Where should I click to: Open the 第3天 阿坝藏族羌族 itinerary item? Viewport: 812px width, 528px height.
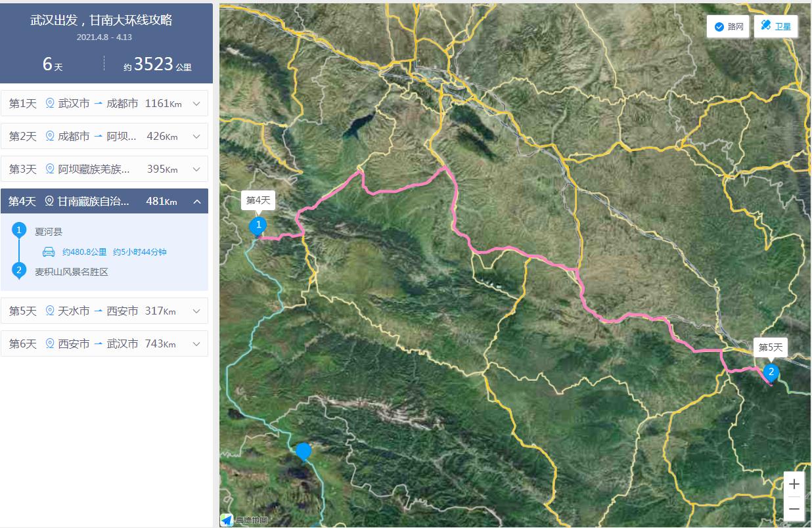[104, 169]
